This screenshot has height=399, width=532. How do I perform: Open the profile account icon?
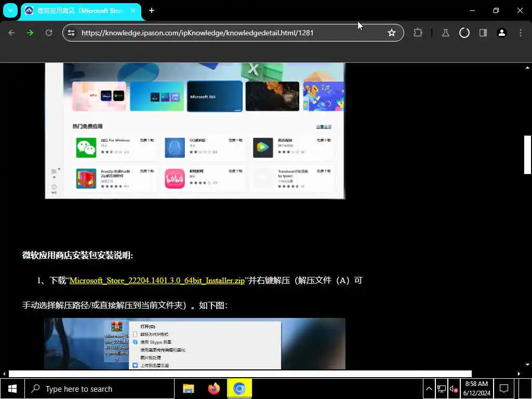point(501,33)
